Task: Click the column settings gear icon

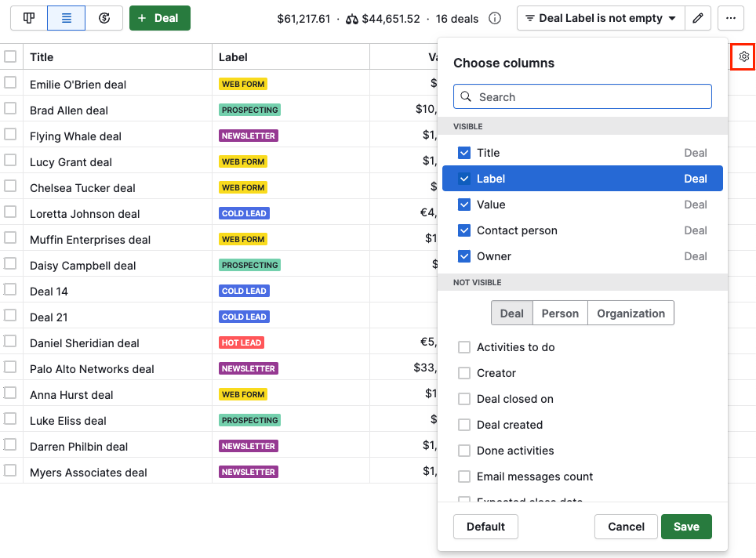Action: 743,56
